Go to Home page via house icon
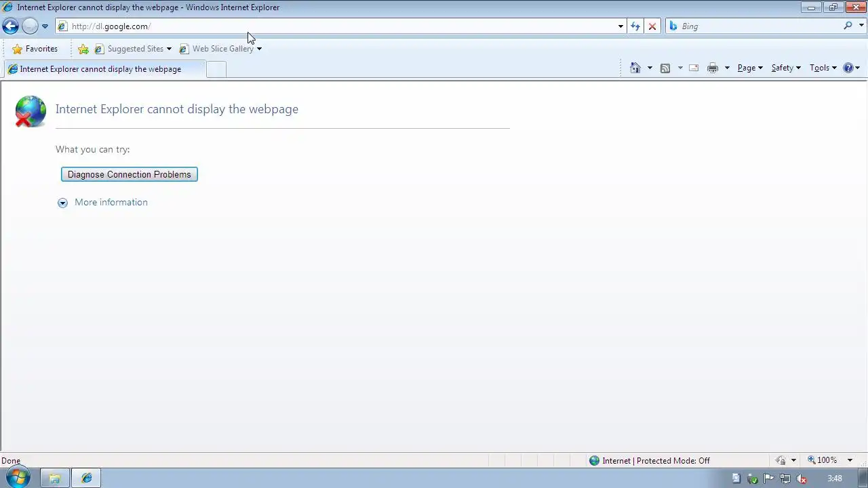Image resolution: width=868 pixels, height=488 pixels. pyautogui.click(x=635, y=68)
